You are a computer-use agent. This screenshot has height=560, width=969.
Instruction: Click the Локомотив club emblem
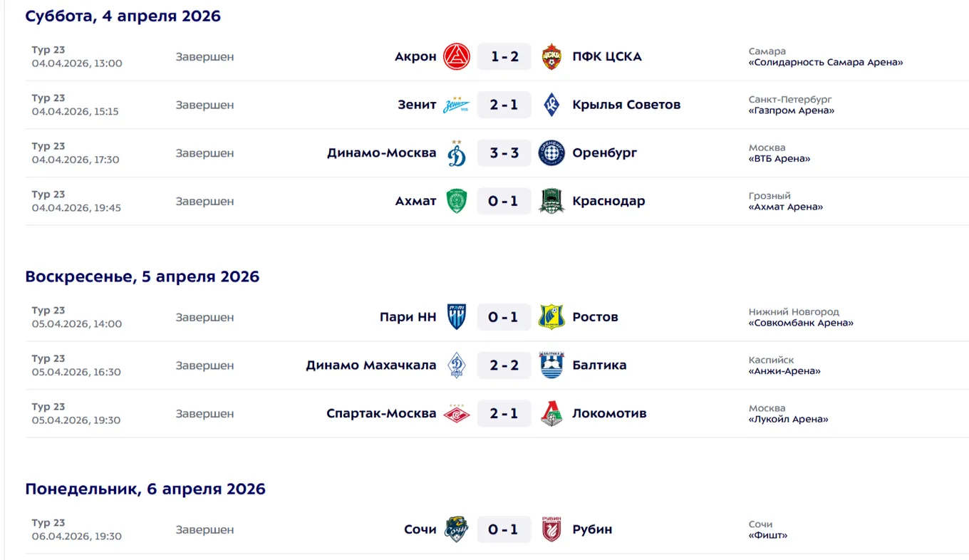click(x=551, y=413)
